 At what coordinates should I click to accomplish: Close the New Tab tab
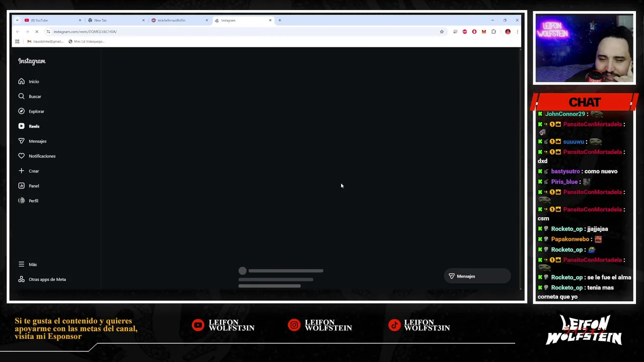coord(143,20)
